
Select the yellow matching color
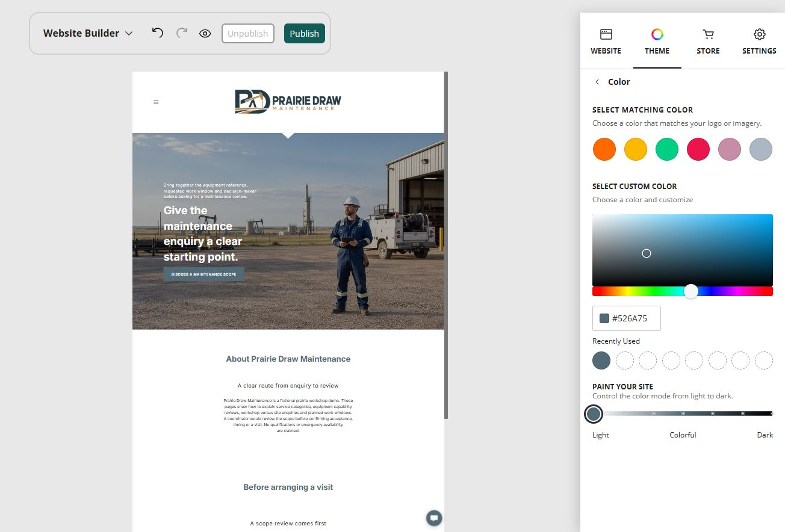tap(636, 149)
